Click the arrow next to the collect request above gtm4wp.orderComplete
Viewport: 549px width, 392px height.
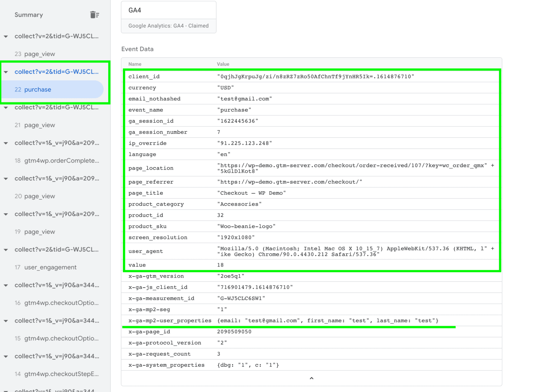coord(5,143)
